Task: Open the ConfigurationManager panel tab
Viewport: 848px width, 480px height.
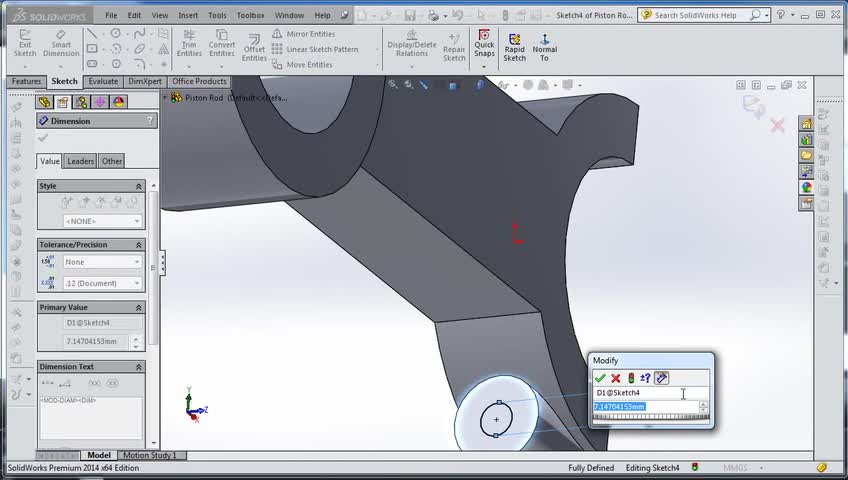Action: 81,102
